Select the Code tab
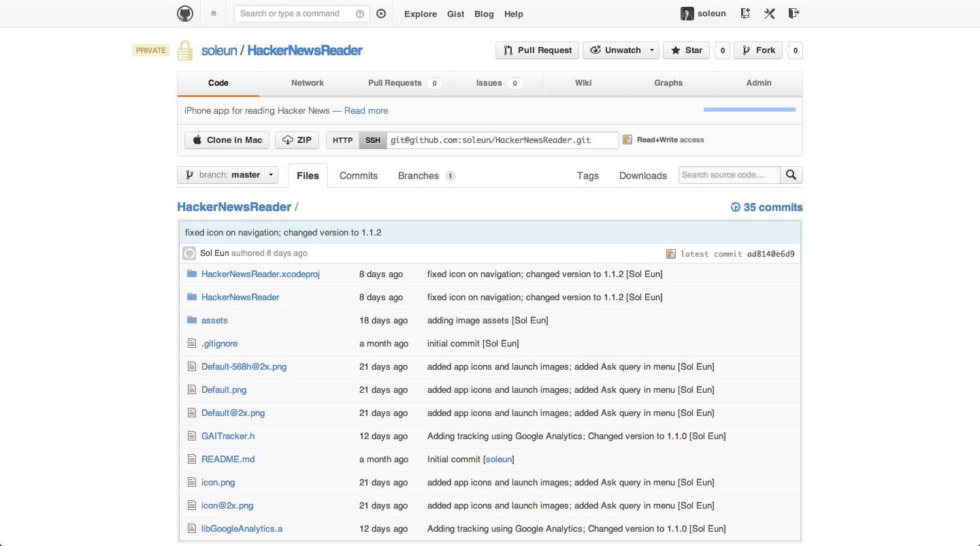This screenshot has width=980, height=546. [x=218, y=83]
